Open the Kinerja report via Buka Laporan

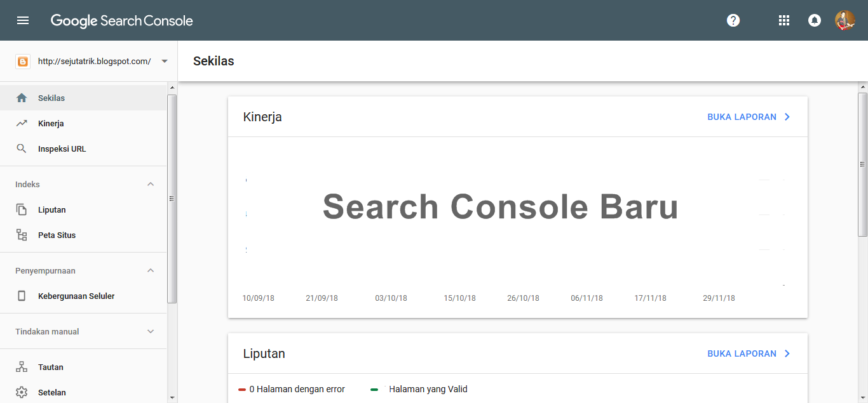tap(749, 117)
